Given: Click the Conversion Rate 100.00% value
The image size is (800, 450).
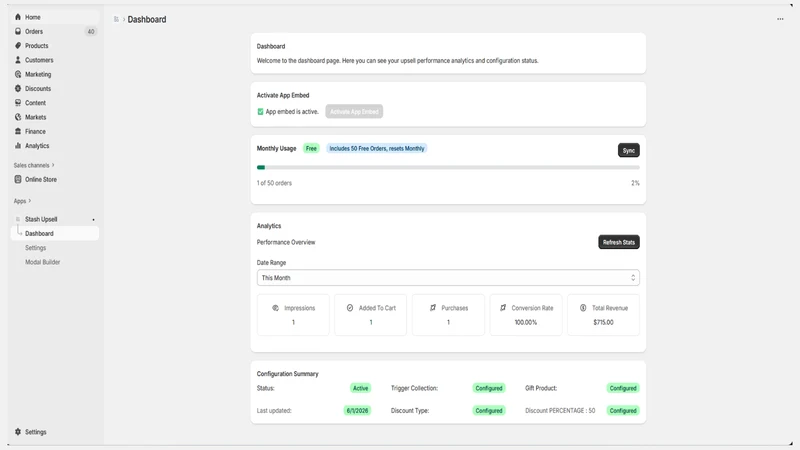Looking at the screenshot, I should [526, 322].
